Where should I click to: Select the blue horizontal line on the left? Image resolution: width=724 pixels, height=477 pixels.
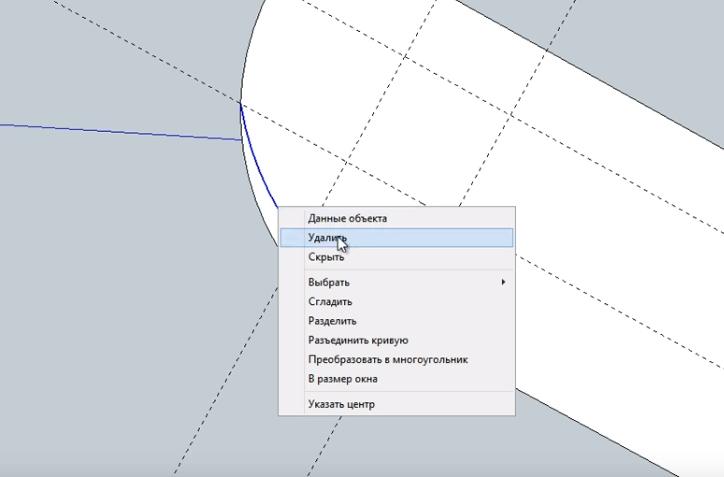[120, 132]
